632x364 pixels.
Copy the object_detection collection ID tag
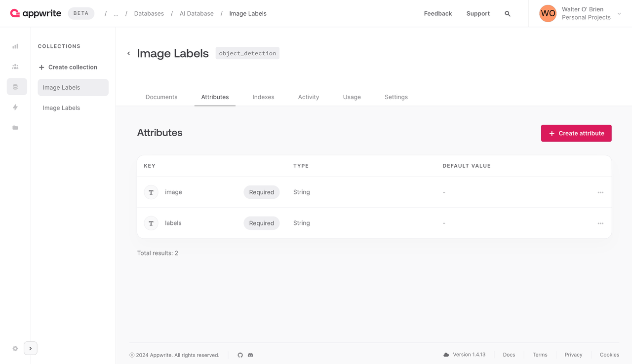247,53
